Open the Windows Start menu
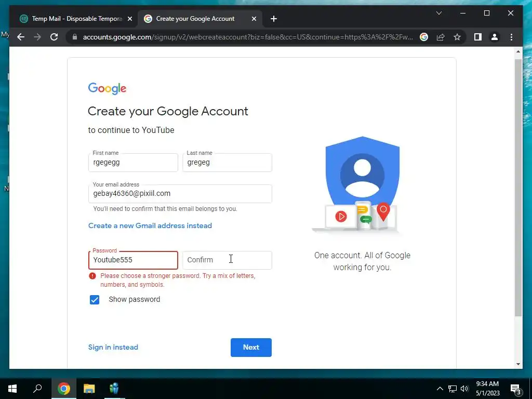This screenshot has width=532, height=399. click(12, 389)
